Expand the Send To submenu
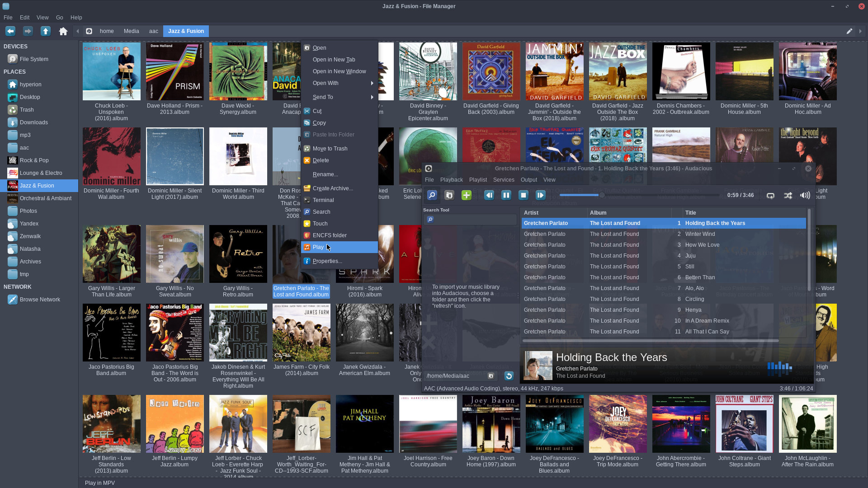The image size is (868, 488). 340,97
